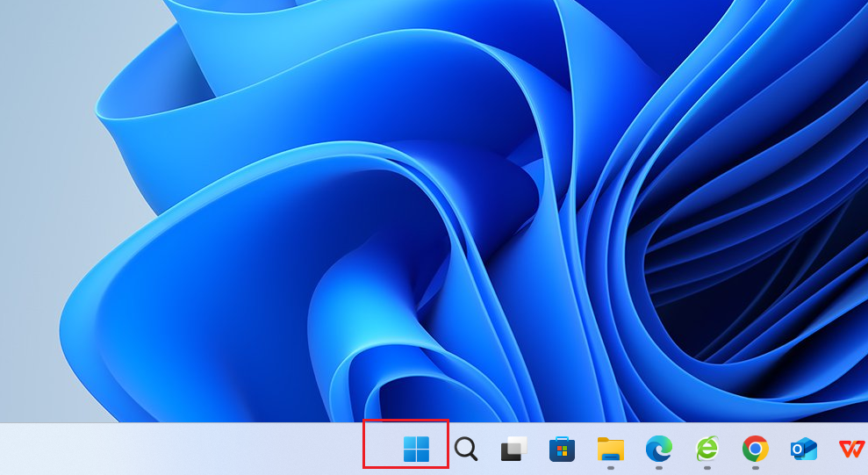The width and height of the screenshot is (868, 475).
Task: Click the running indicator under File Explorer
Action: tap(610, 468)
